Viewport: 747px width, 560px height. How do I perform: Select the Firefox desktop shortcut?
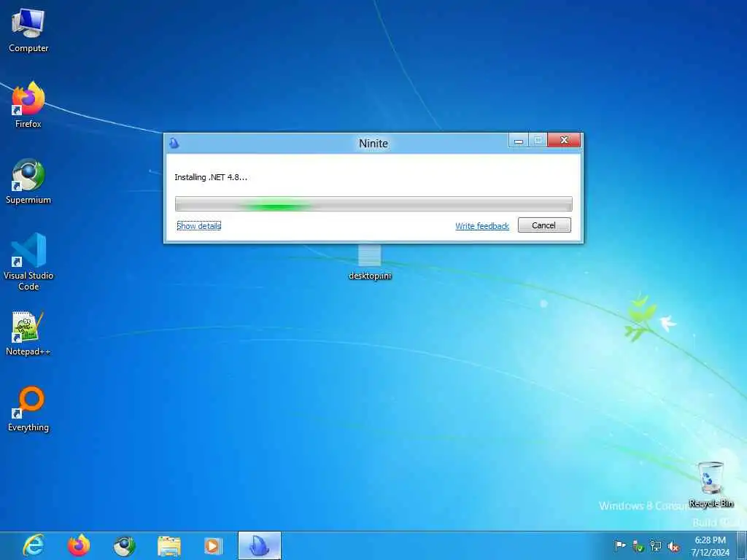pos(28,105)
